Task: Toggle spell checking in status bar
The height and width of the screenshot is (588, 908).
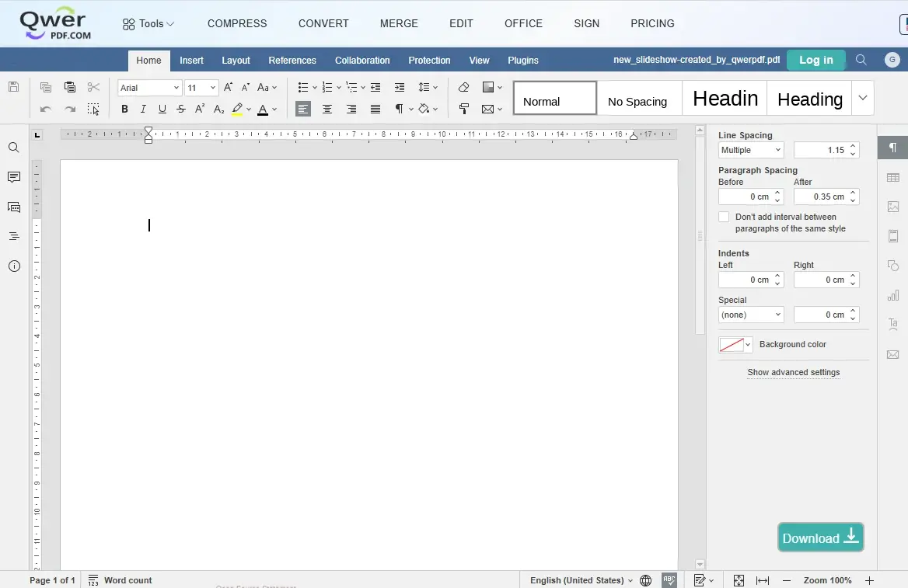Action: pos(669,580)
